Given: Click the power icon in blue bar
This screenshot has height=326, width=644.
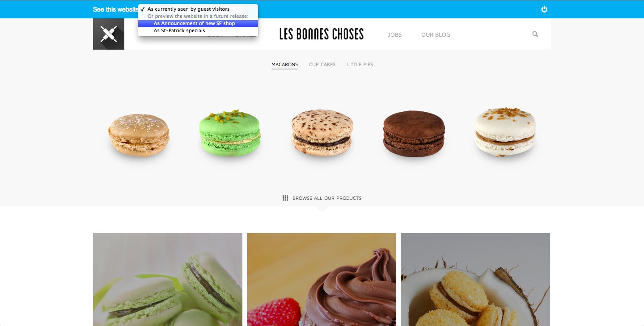Looking at the screenshot, I should [544, 9].
